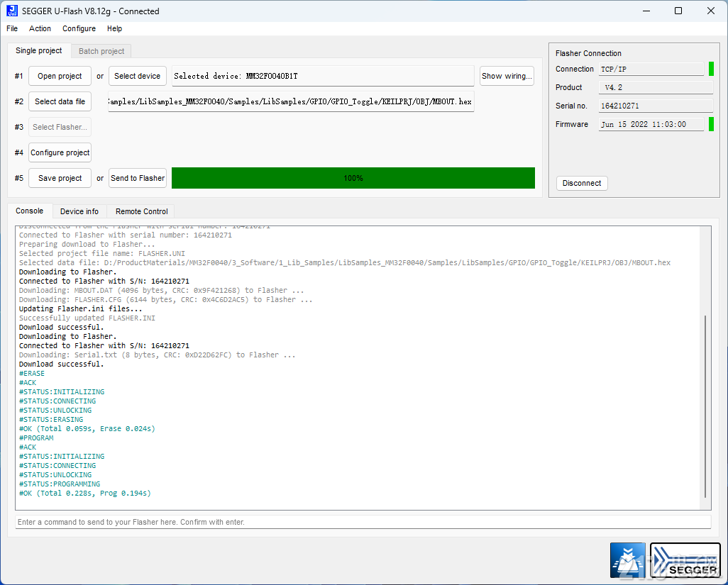Click the Firmware date field
The height and width of the screenshot is (585, 728).
651,124
